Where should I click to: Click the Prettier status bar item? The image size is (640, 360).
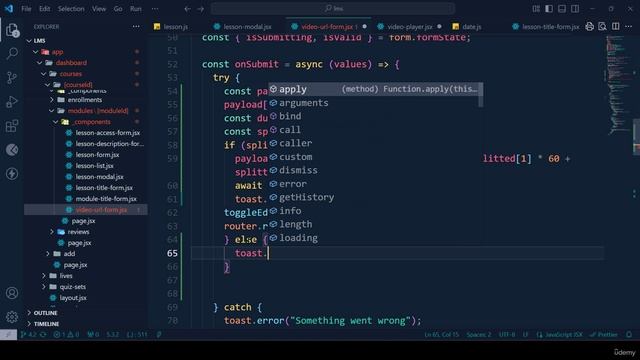coord(604,335)
